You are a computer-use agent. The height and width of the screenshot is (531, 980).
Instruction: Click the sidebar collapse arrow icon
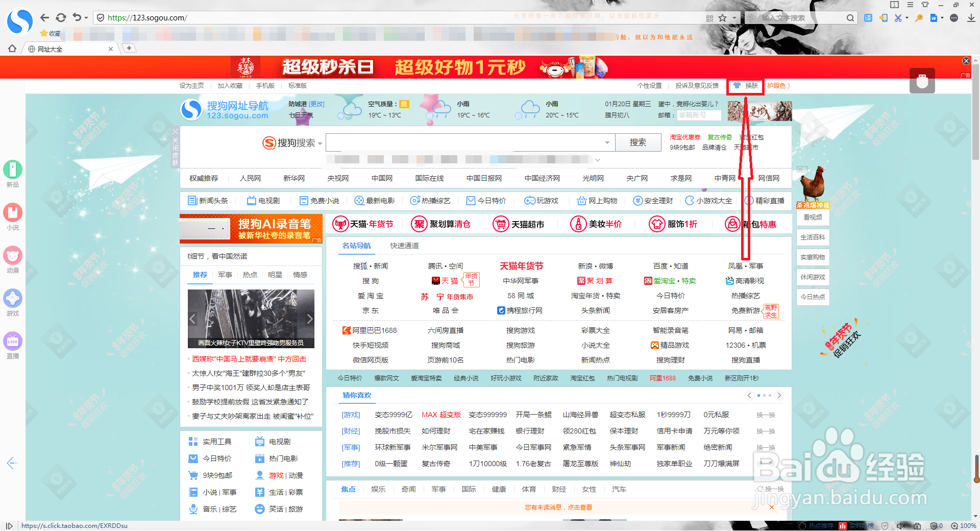click(x=12, y=463)
